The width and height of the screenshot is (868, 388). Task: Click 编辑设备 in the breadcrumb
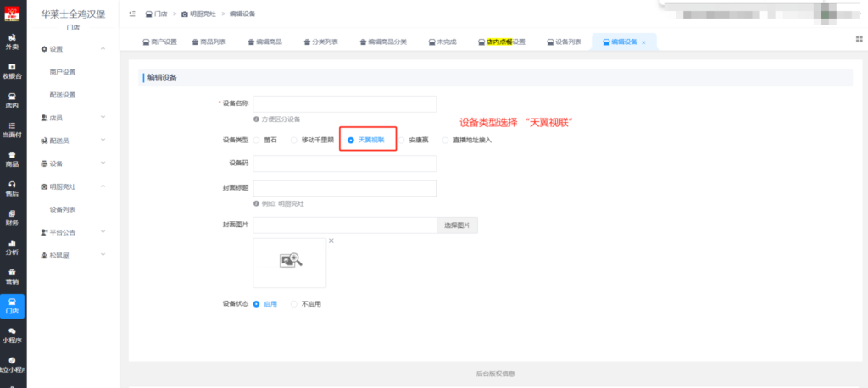[x=242, y=14]
